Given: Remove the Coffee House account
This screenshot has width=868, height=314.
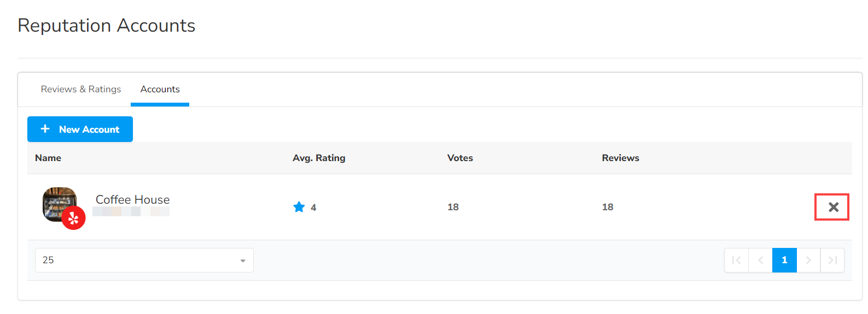Looking at the screenshot, I should [832, 207].
